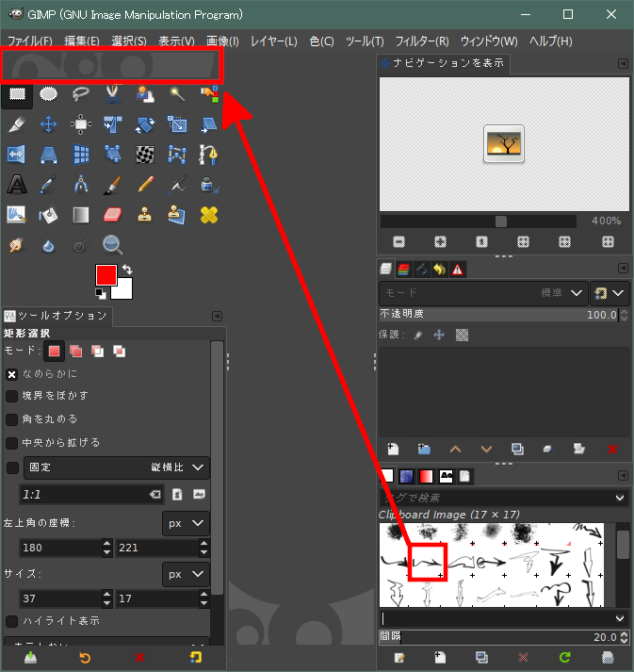
Task: Enable the 固定 aspect ratio checkbox
Action: coord(12,467)
